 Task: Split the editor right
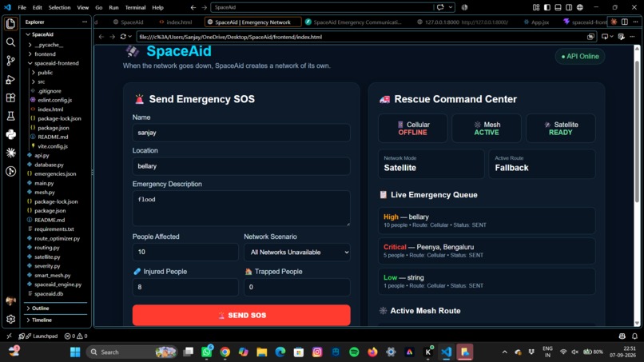tap(624, 22)
